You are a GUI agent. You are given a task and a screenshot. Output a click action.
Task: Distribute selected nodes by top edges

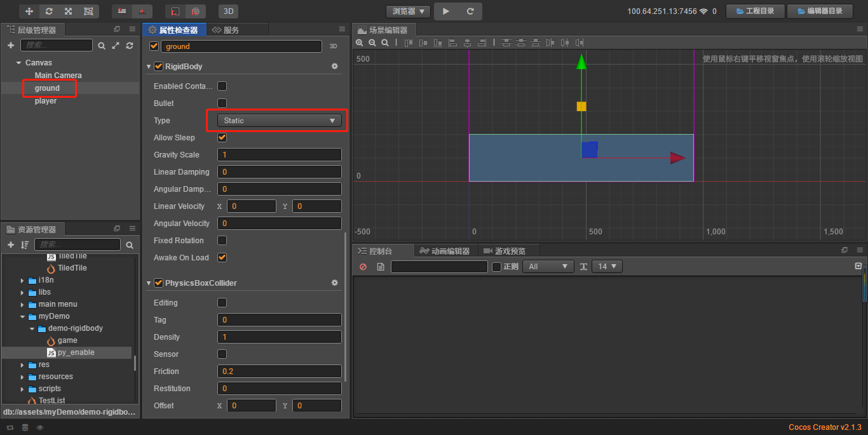point(506,43)
